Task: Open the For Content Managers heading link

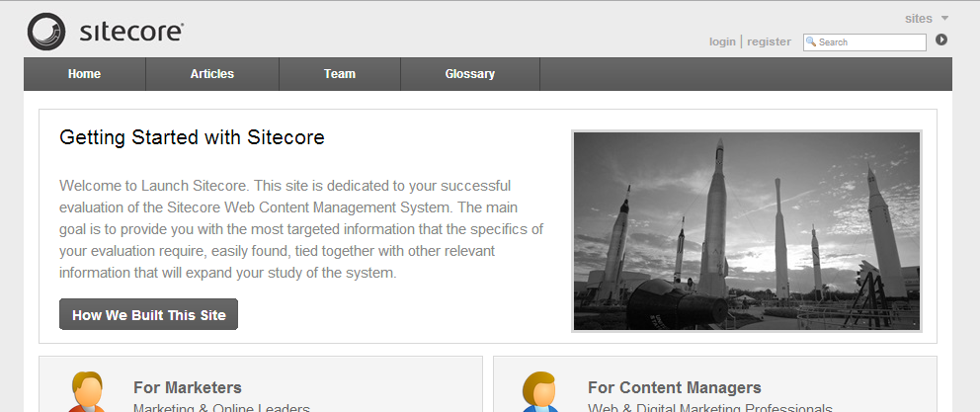Action: (675, 387)
